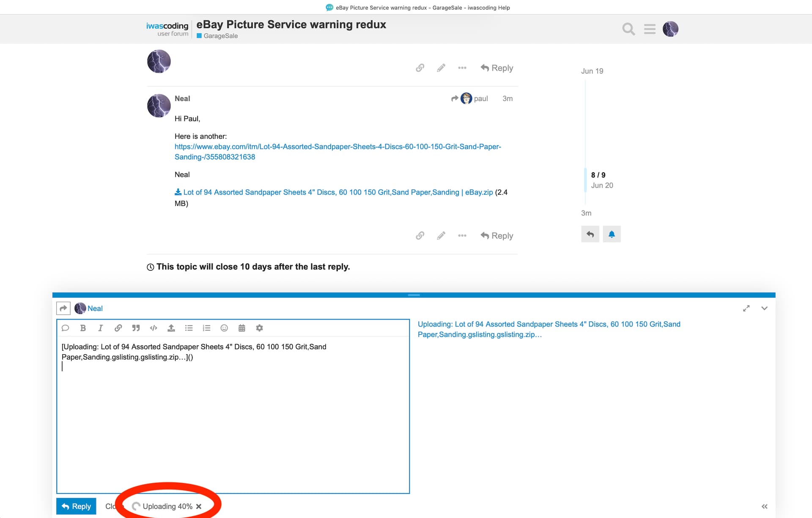View the in-reply-to paul indicator
The width and height of the screenshot is (812, 518).
point(469,98)
